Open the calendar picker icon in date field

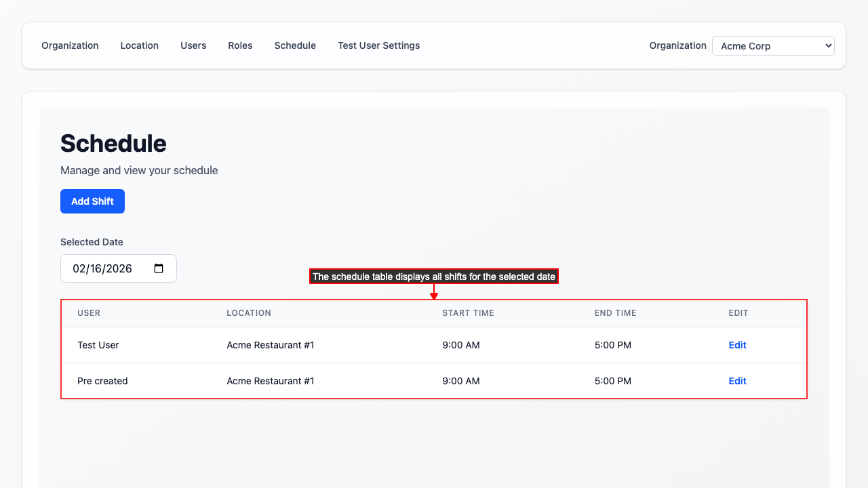point(159,268)
